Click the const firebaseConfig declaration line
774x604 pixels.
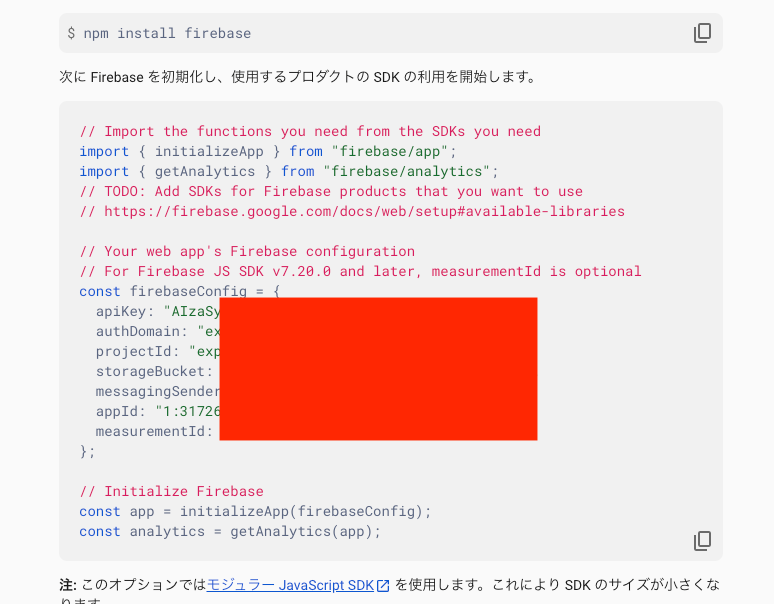[x=180, y=291]
